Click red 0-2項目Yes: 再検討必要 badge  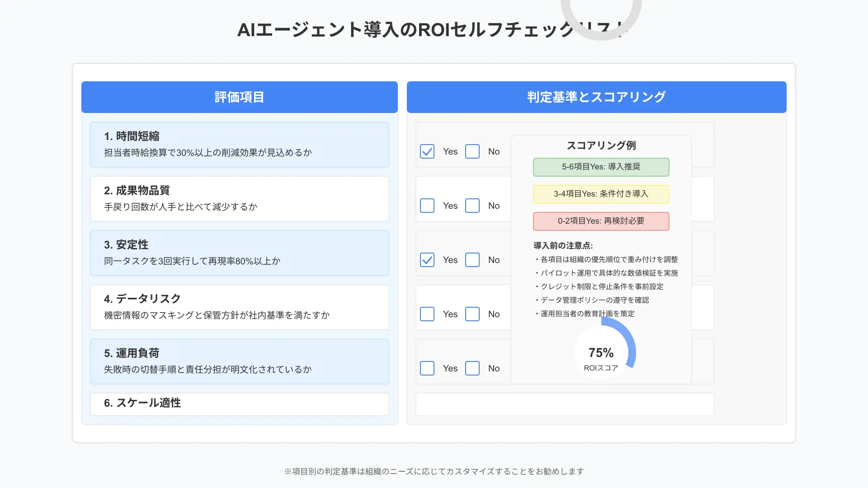click(x=601, y=221)
